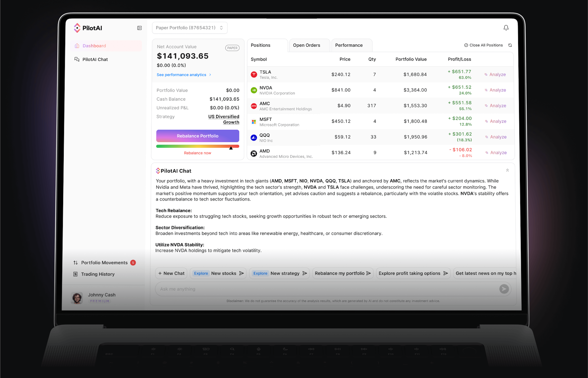The width and height of the screenshot is (588, 378).
Task: Analyze the TSLA position
Action: click(x=495, y=74)
